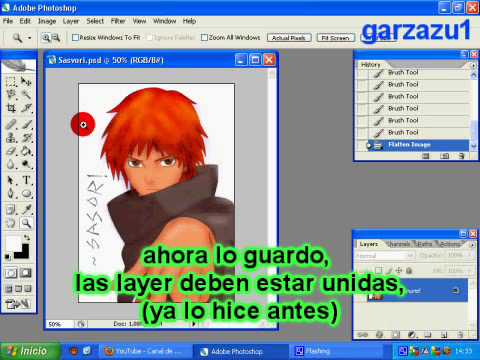Select the Paint Bucket tool

pyautogui.click(x=27, y=151)
